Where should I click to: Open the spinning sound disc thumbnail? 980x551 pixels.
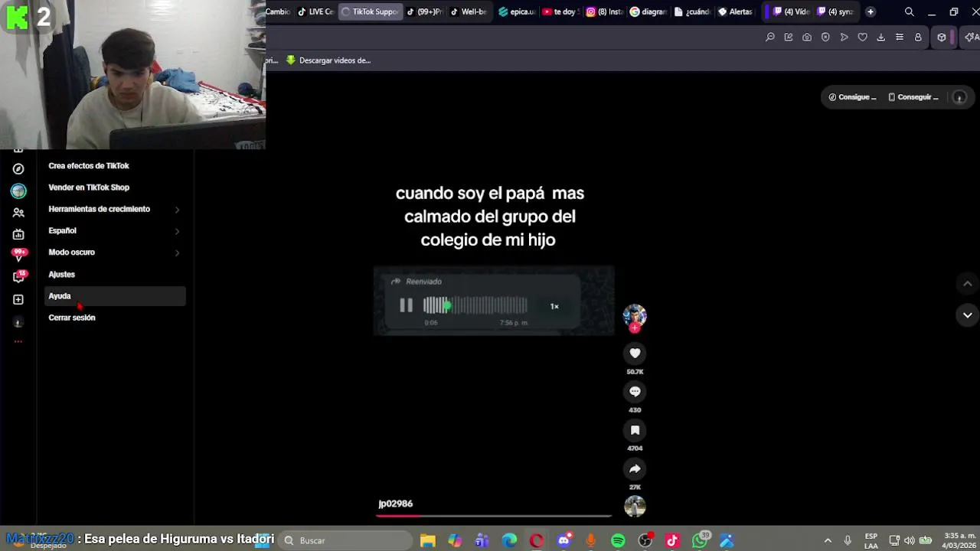point(635,506)
